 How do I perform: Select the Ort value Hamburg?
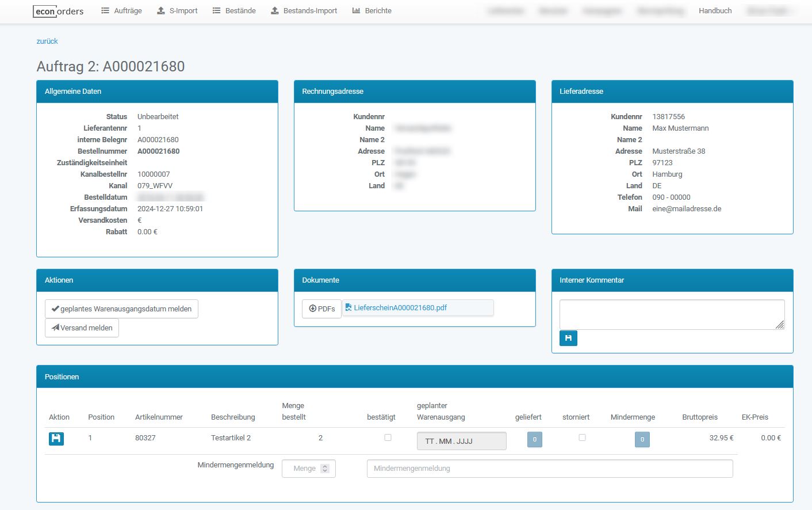667,174
